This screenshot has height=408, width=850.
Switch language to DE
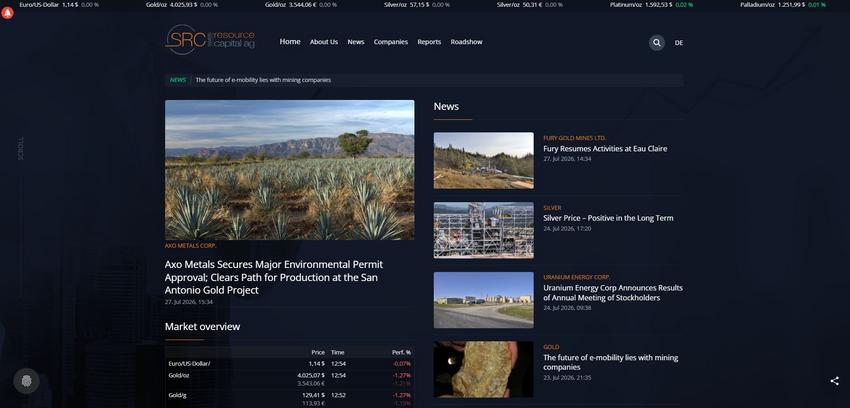click(679, 43)
